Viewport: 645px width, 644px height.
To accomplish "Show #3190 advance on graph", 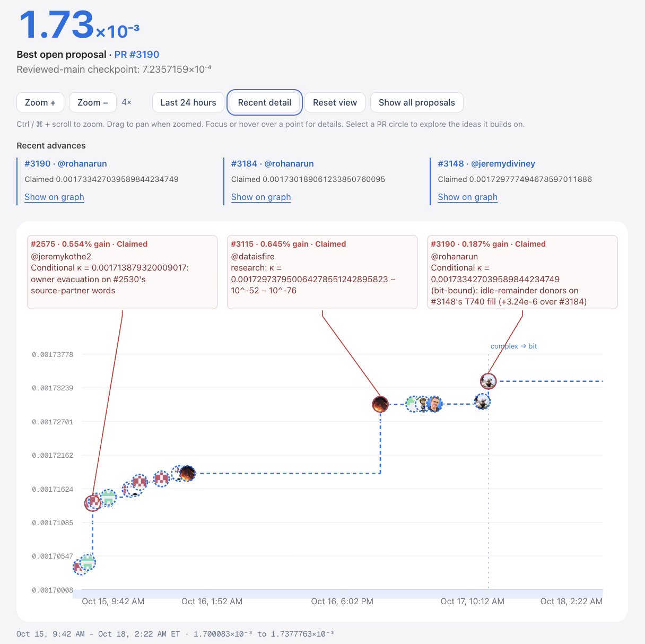I will coord(54,197).
